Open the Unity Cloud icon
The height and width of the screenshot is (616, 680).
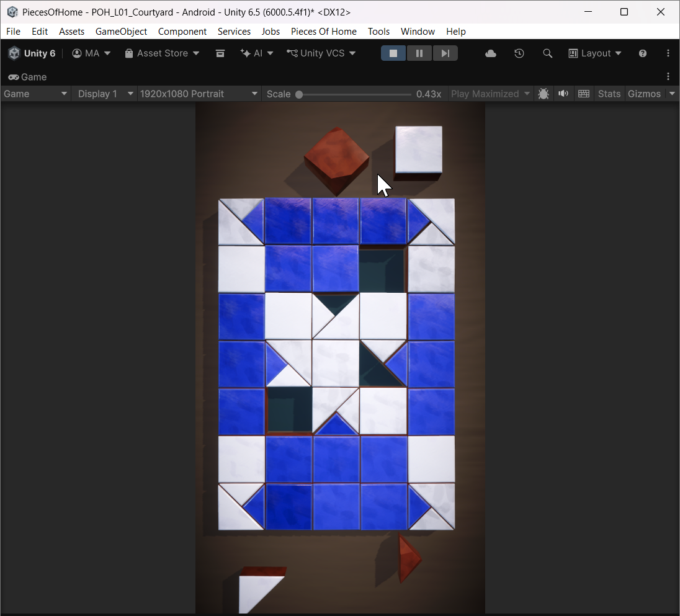491,53
